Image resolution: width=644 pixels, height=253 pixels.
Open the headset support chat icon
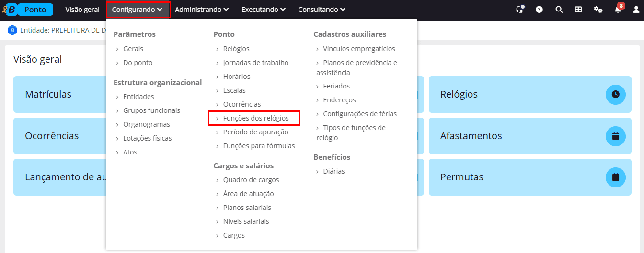click(519, 10)
